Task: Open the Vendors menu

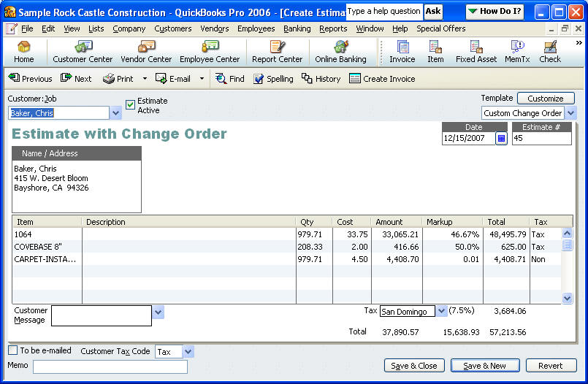Action: pos(214,28)
